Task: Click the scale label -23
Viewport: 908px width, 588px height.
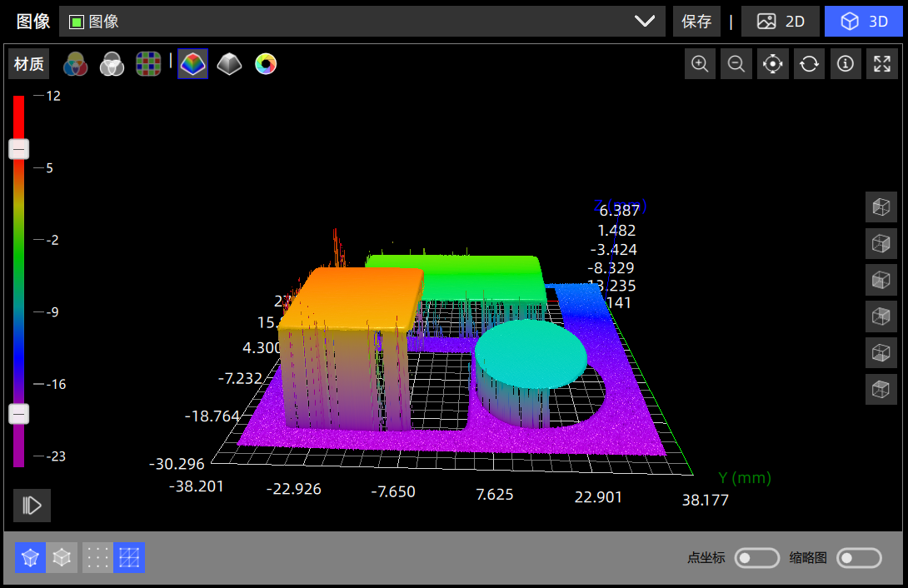Action: (x=56, y=456)
